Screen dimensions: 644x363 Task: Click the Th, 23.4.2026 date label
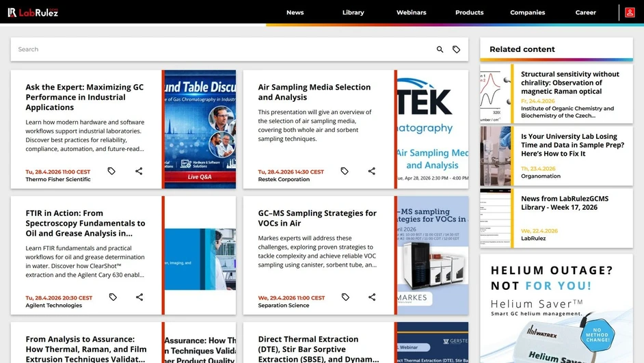coord(538,169)
